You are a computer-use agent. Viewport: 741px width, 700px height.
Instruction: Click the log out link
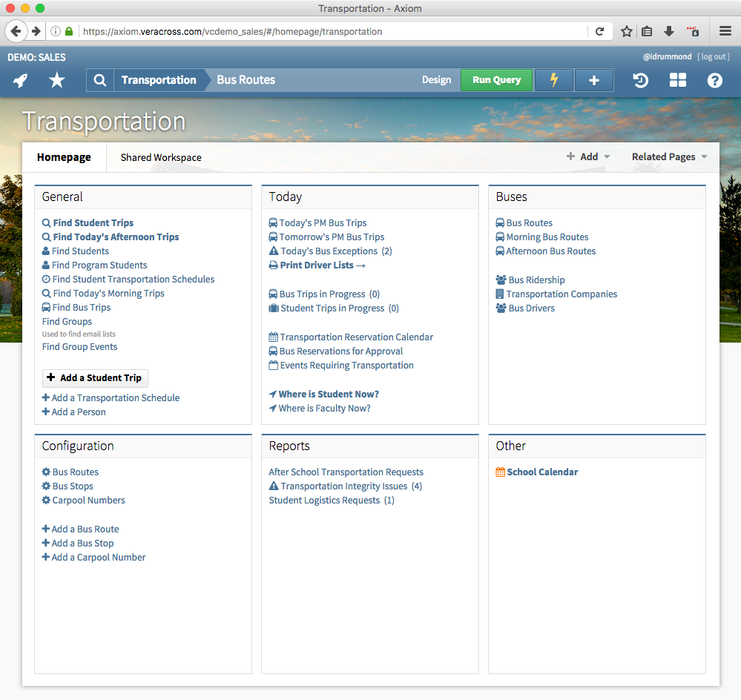coord(713,56)
